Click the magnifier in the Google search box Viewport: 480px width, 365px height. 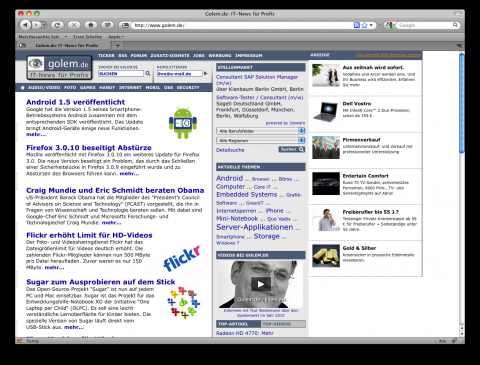pos(455,25)
